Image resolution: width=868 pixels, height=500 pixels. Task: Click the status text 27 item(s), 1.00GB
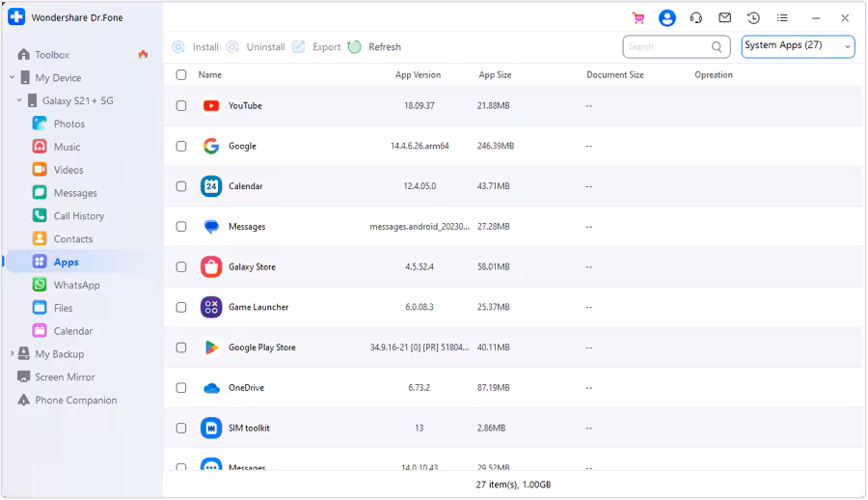(513, 485)
